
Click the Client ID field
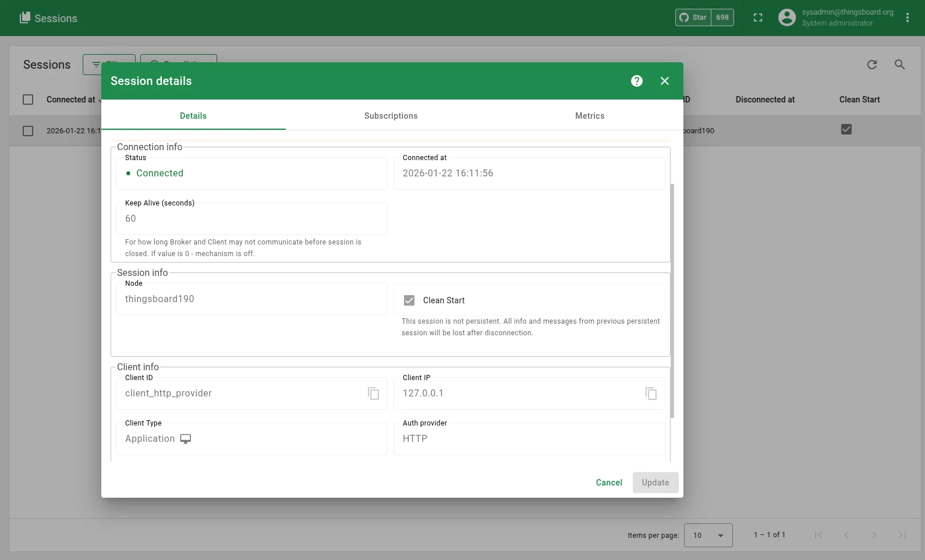[251, 394]
